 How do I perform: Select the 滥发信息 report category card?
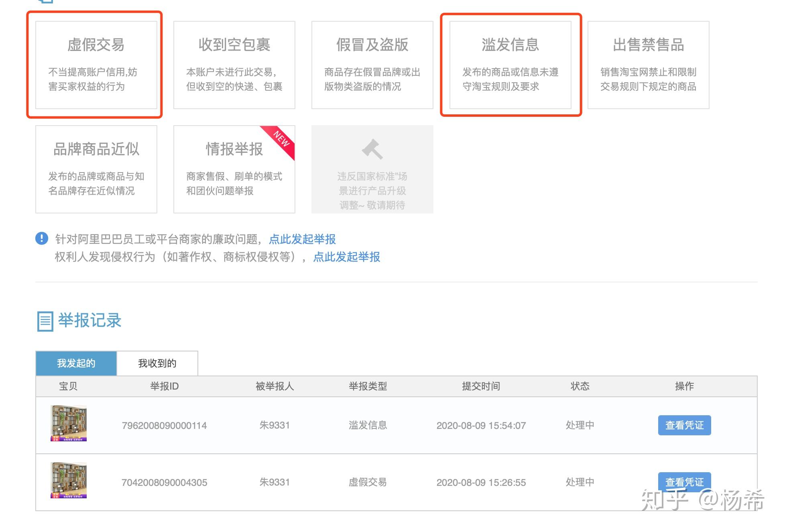pyautogui.click(x=510, y=65)
